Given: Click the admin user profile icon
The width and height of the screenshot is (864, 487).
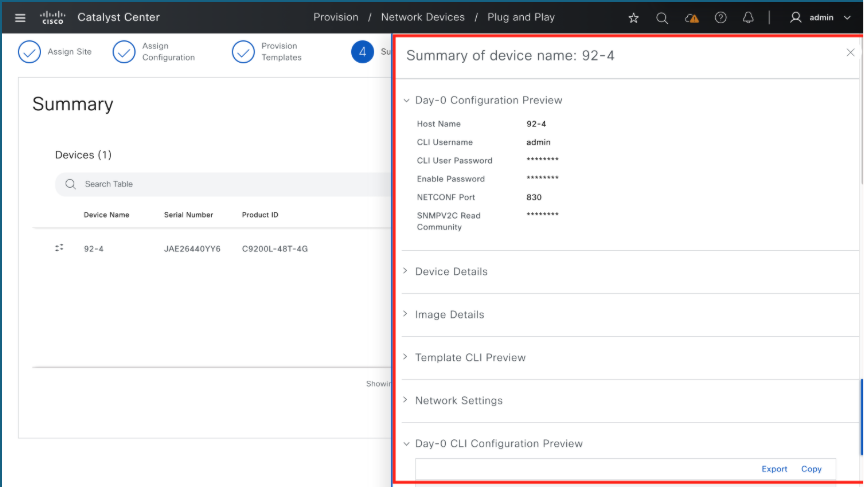Looking at the screenshot, I should pos(795,18).
